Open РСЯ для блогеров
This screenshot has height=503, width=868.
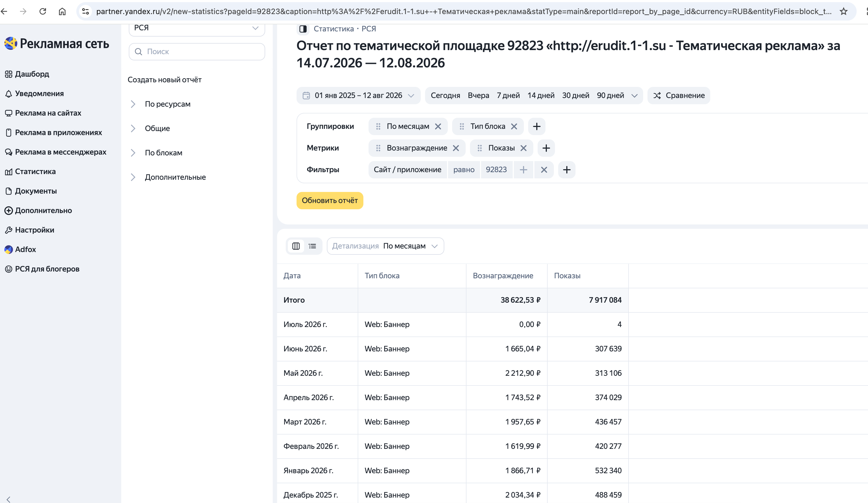tap(42, 269)
